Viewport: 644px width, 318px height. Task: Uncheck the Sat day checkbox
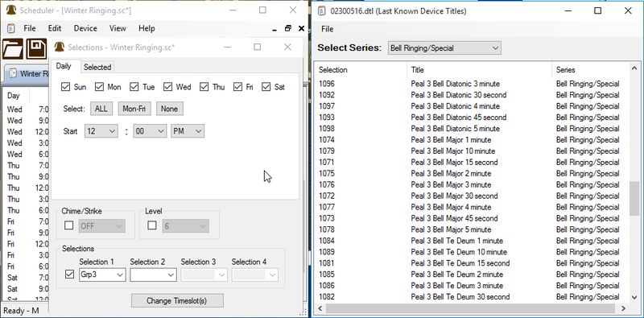[x=266, y=87]
